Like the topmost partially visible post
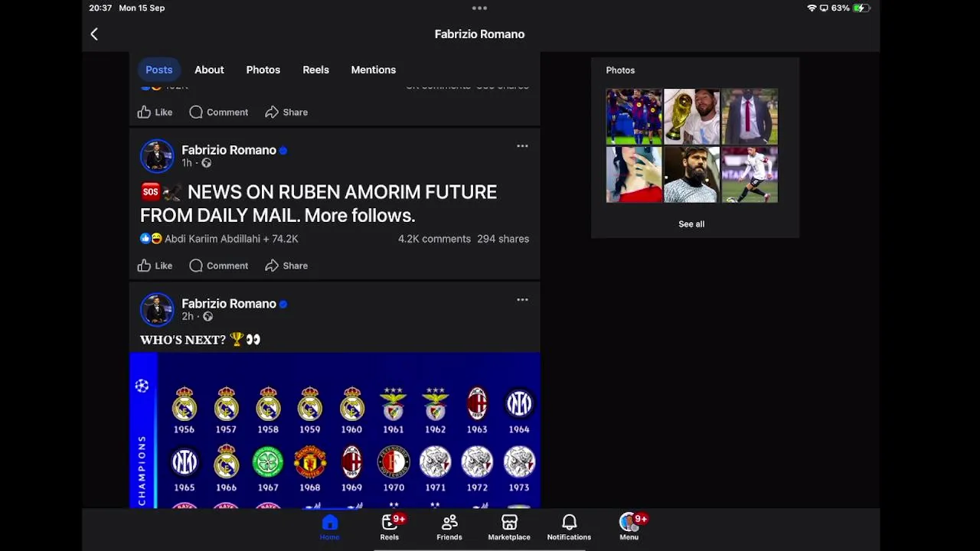980x551 pixels. click(155, 112)
